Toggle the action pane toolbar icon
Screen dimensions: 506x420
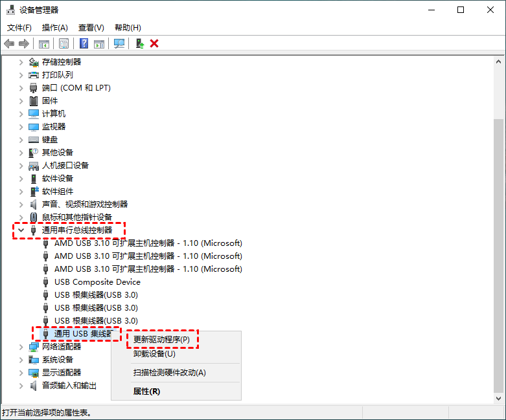99,43
